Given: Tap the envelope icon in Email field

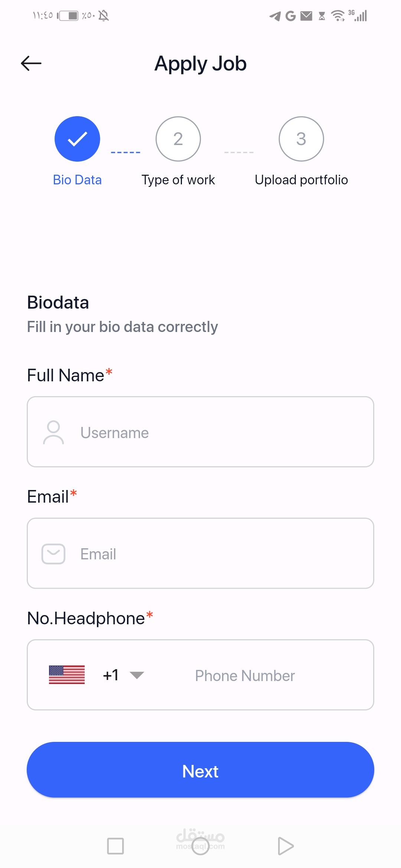Looking at the screenshot, I should pos(53,554).
